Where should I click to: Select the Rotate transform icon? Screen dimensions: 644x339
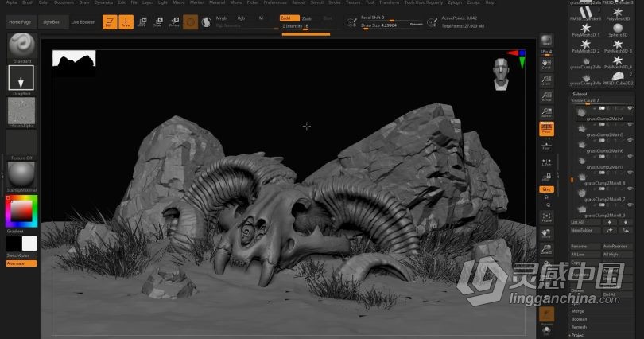175,22
